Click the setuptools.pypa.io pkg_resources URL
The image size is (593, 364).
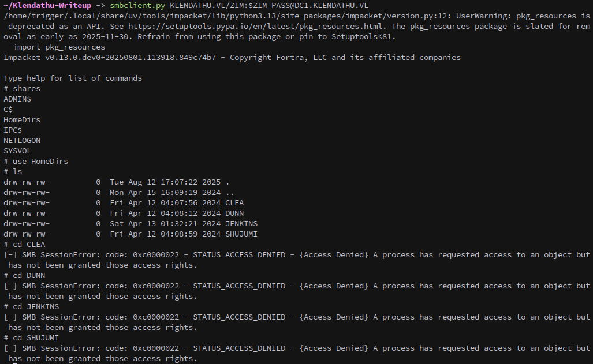(255, 27)
